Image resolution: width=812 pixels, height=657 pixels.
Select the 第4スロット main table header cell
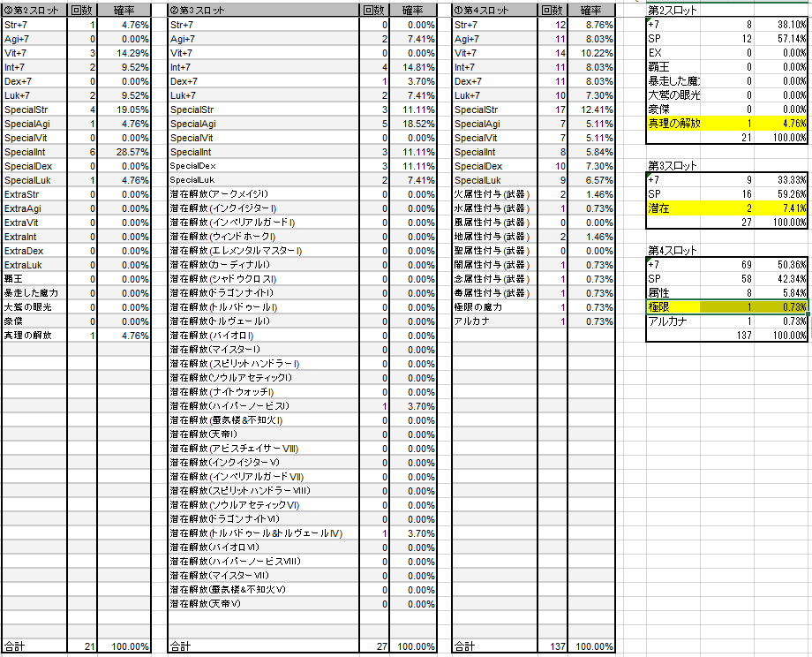click(x=494, y=10)
